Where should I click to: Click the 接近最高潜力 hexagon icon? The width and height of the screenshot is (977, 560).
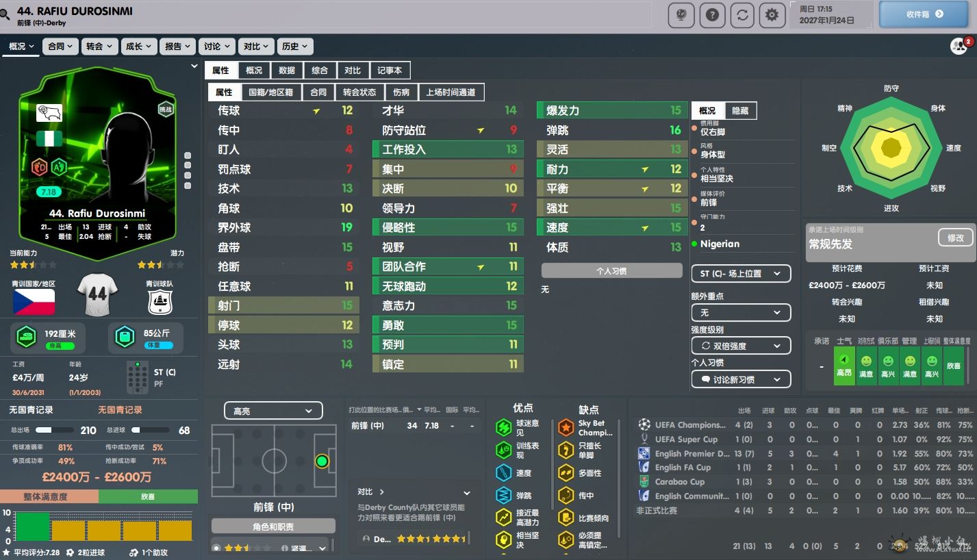[504, 518]
